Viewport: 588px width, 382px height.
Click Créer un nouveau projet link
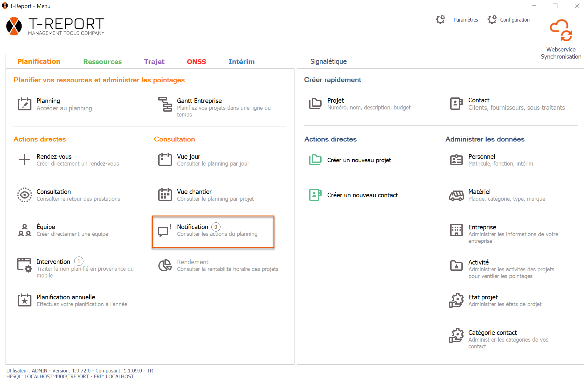coord(359,160)
